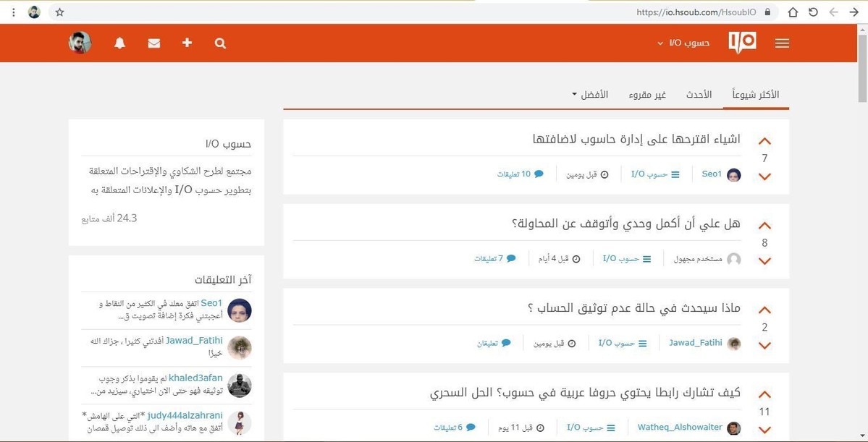The height and width of the screenshot is (442, 868).
Task: Select the الأكثر شيوعاً tab
Action: tap(756, 95)
